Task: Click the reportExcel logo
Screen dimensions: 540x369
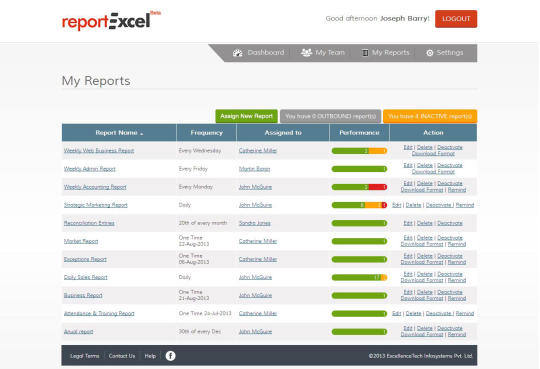Action: coord(111,21)
